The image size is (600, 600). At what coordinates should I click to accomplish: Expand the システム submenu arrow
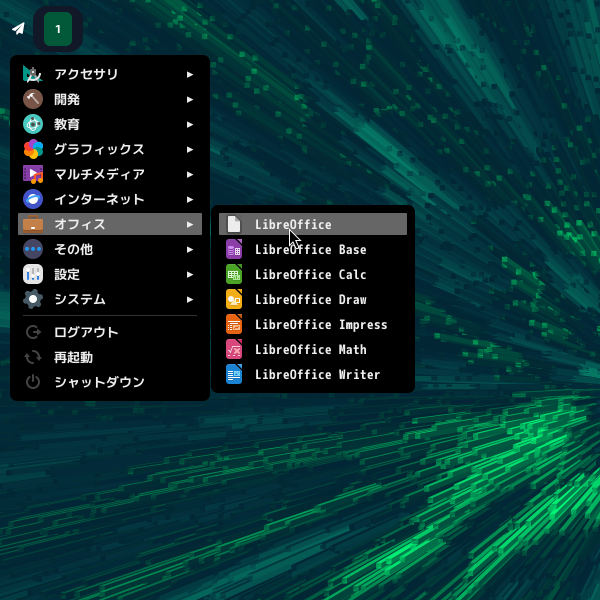tap(190, 299)
